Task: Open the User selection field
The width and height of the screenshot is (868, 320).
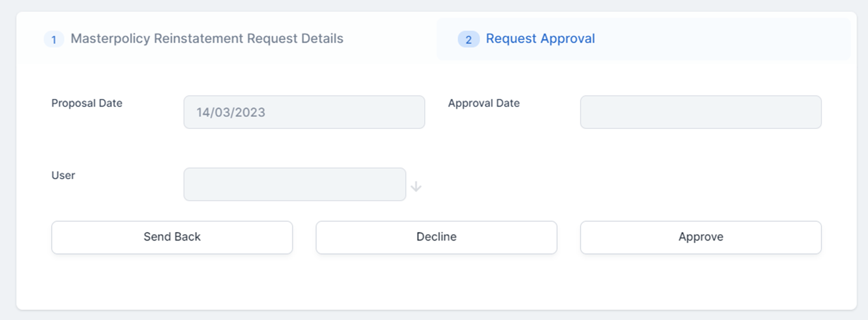Action: [x=294, y=184]
